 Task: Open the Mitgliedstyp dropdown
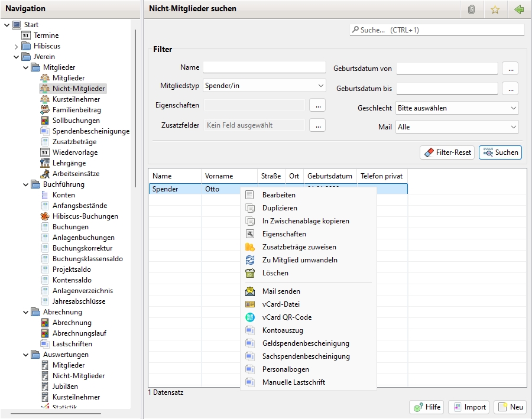point(264,86)
